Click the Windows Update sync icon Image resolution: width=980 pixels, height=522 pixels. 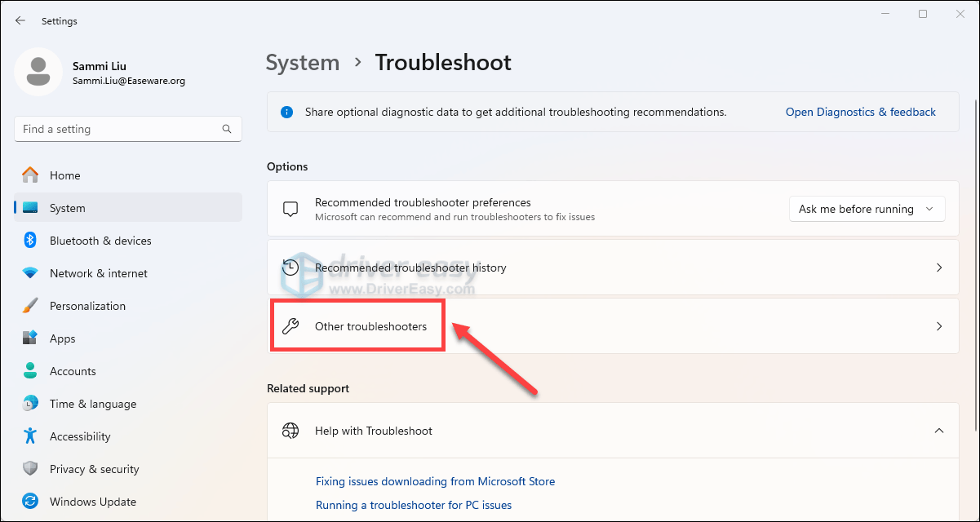coord(30,502)
